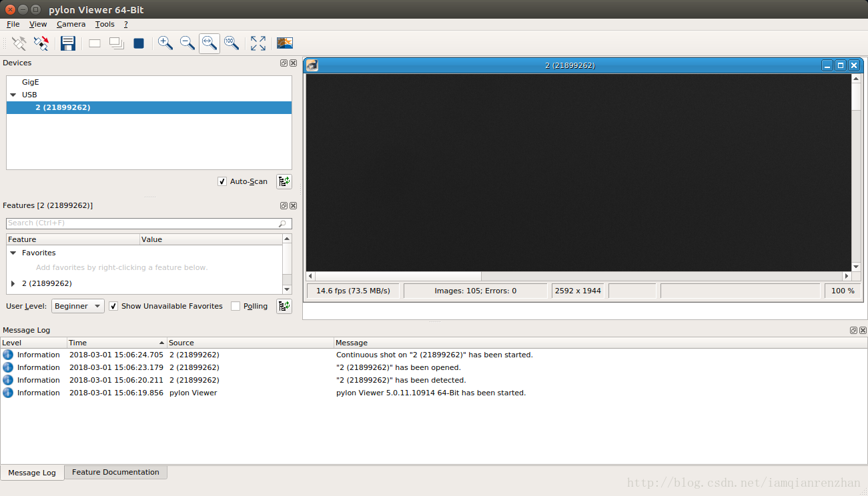Click the Close Device disconnect icon
This screenshot has width=868, height=496.
tap(41, 43)
